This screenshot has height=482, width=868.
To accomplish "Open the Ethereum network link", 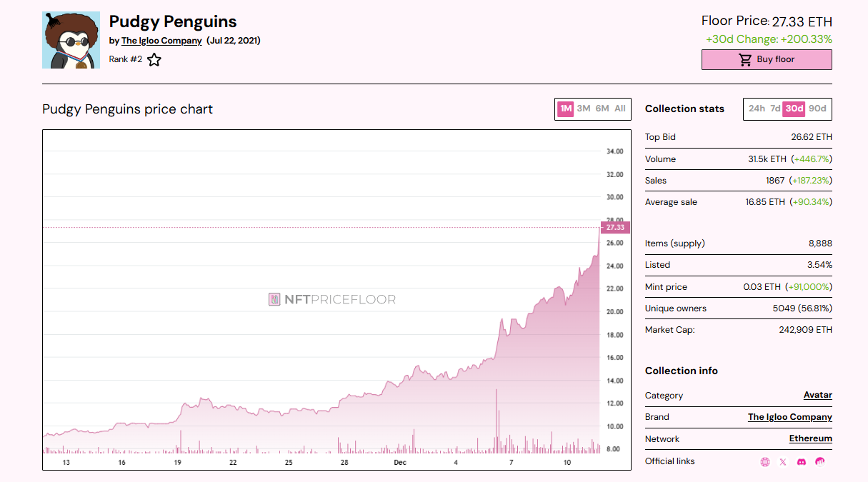I will (x=810, y=438).
